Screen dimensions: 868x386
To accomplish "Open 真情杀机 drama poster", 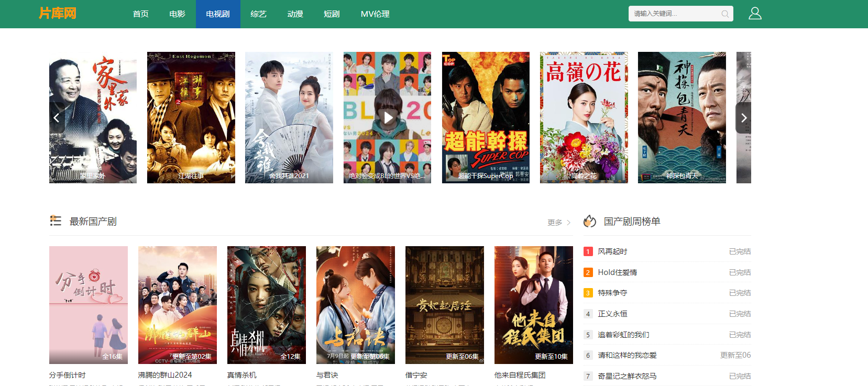I will point(267,305).
